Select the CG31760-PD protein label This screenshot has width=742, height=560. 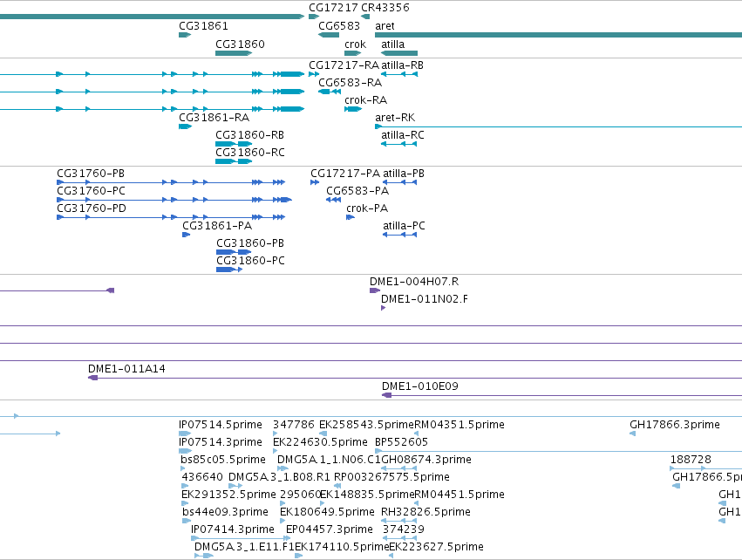[92, 208]
